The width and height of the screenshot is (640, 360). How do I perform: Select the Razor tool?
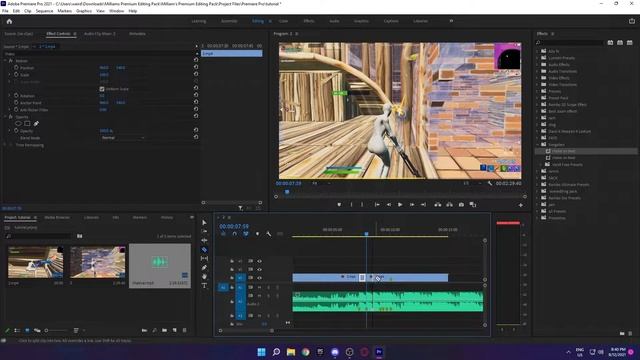[x=204, y=249]
